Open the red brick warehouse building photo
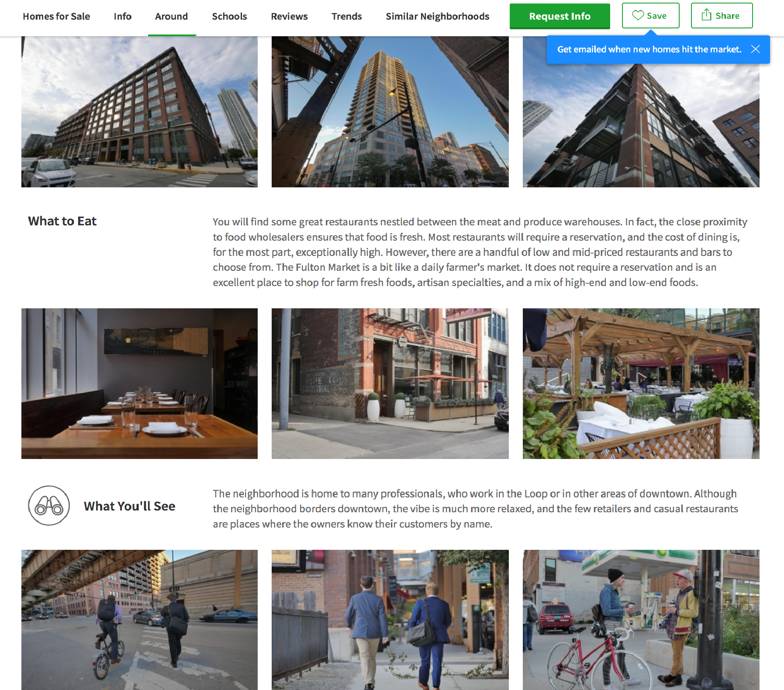 139,112
